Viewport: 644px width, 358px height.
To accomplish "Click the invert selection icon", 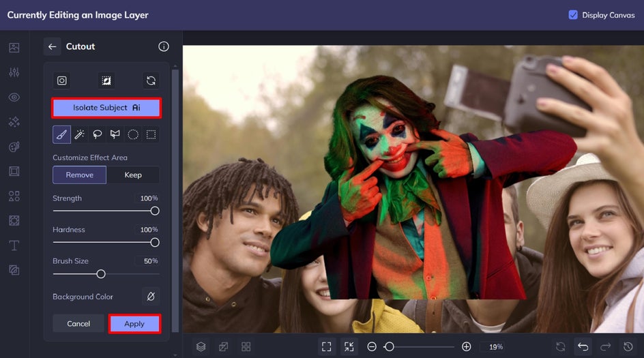I will pos(106,80).
